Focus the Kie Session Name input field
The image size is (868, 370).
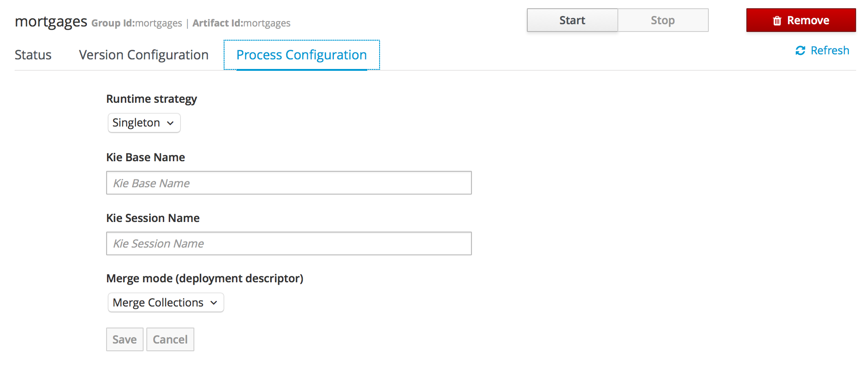point(289,243)
